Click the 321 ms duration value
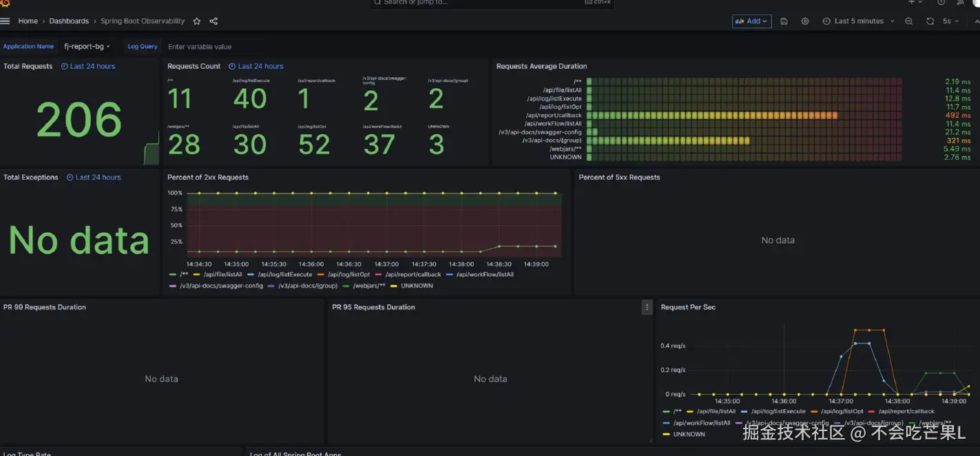Screen dimensions: 980x456 (x=959, y=141)
